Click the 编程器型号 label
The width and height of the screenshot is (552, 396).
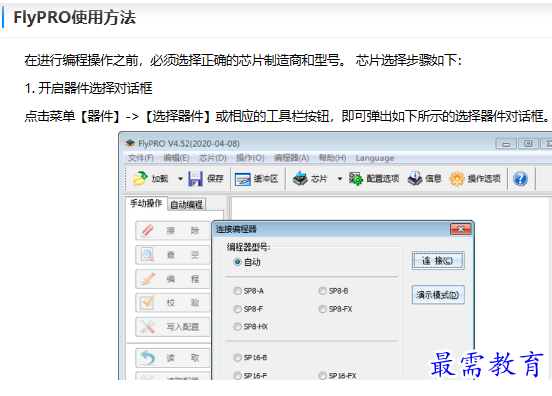tap(249, 247)
